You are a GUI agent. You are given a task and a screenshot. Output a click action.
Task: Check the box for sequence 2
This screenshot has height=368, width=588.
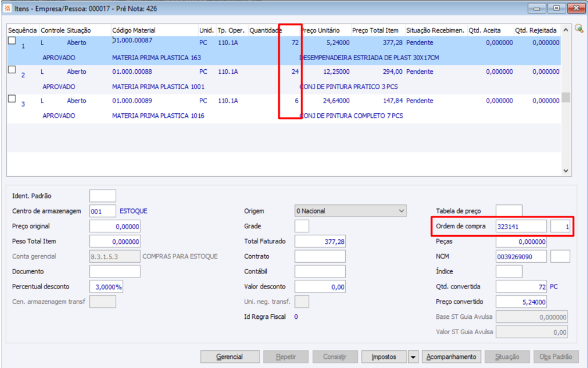click(x=12, y=69)
